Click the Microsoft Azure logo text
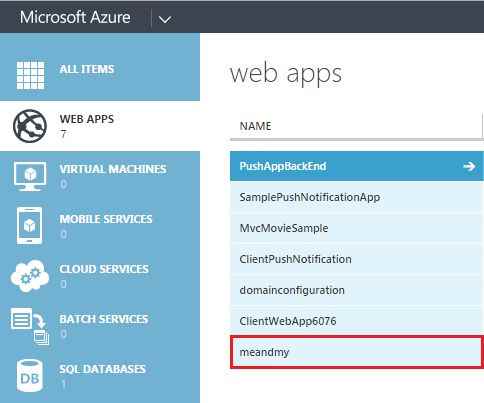 (75, 17)
